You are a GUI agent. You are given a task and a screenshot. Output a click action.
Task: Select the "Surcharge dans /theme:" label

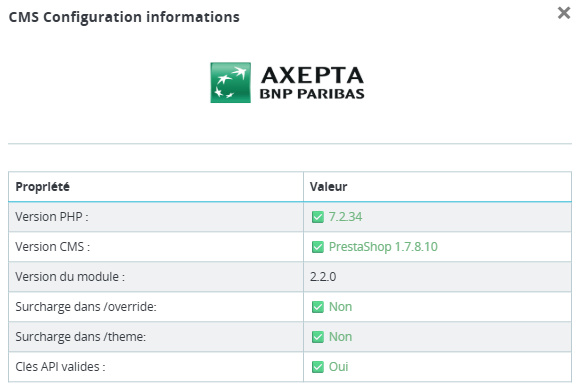[81, 337]
